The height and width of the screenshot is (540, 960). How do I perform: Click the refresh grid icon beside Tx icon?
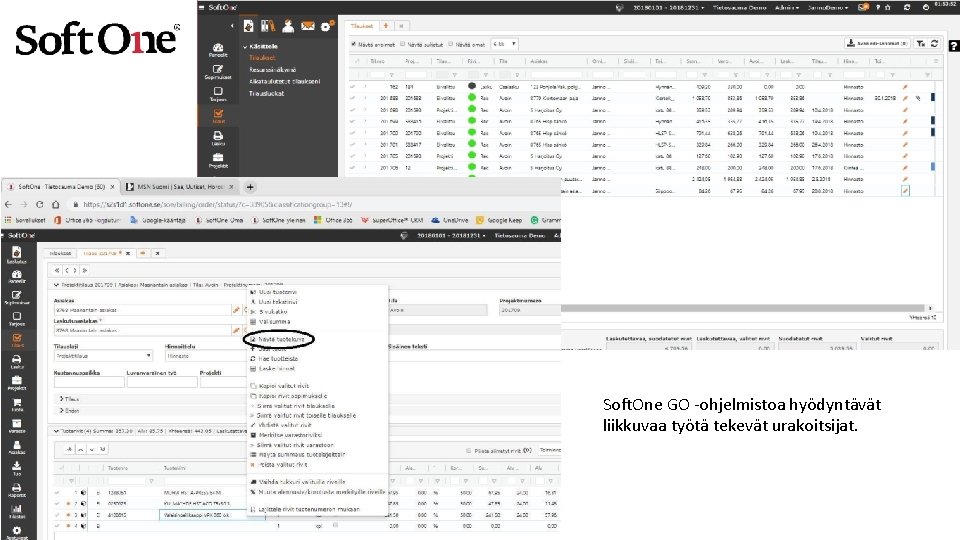[934, 43]
